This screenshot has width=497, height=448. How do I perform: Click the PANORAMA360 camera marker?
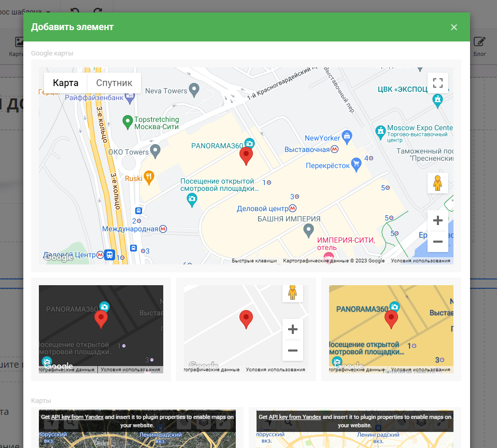point(249,143)
